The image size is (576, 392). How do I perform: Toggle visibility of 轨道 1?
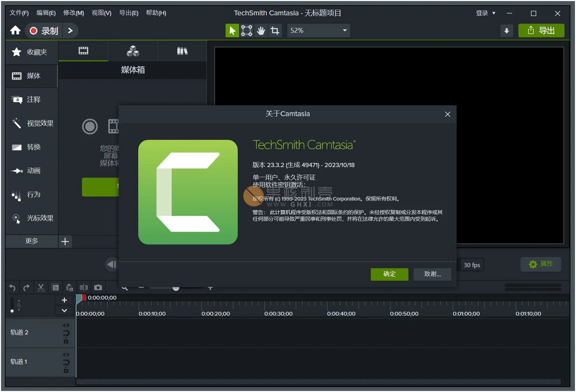[x=66, y=354]
